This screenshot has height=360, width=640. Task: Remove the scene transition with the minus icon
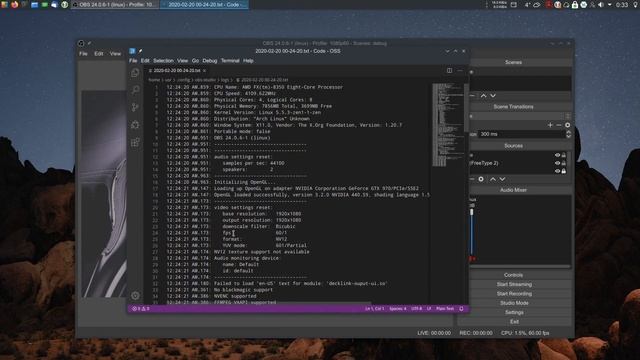click(x=558, y=125)
